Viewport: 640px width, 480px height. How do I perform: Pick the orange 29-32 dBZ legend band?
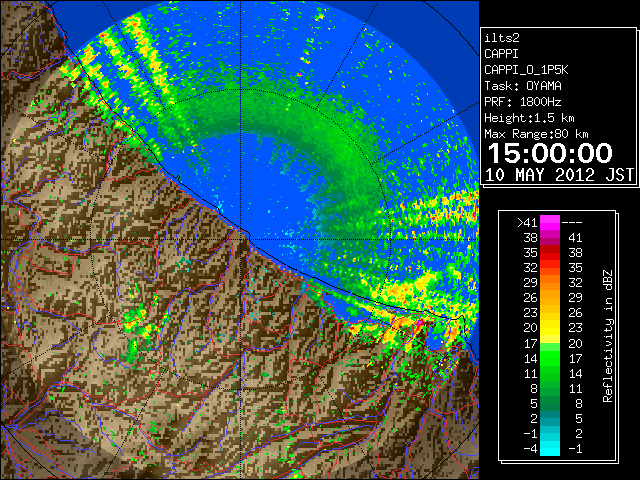pos(550,283)
